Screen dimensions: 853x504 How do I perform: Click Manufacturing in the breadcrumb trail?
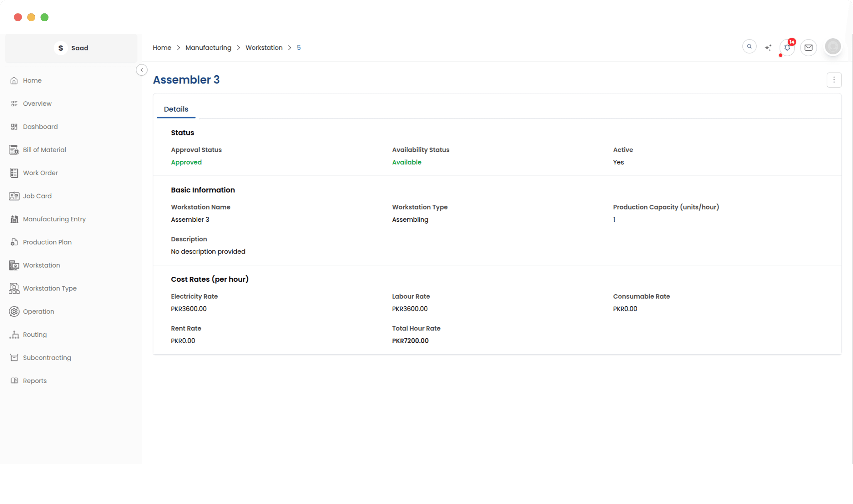208,48
